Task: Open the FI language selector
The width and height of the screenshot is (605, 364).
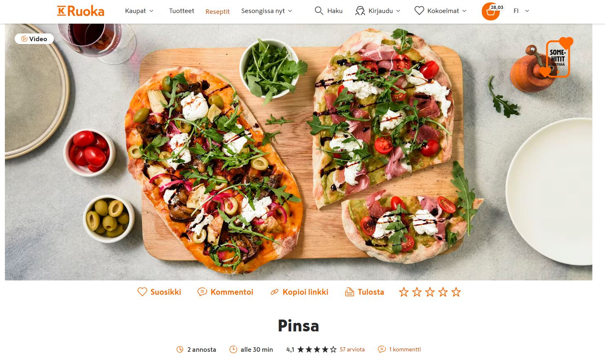Action: click(521, 11)
